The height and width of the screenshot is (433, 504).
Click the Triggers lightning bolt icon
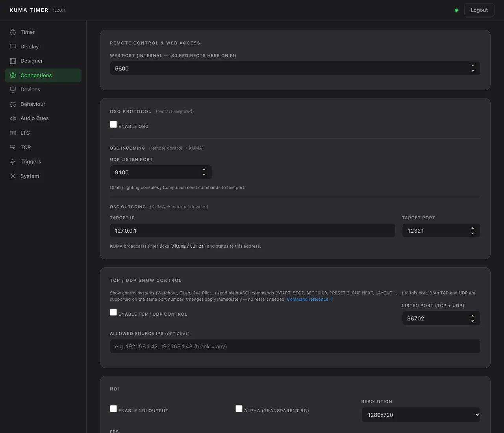pyautogui.click(x=13, y=162)
